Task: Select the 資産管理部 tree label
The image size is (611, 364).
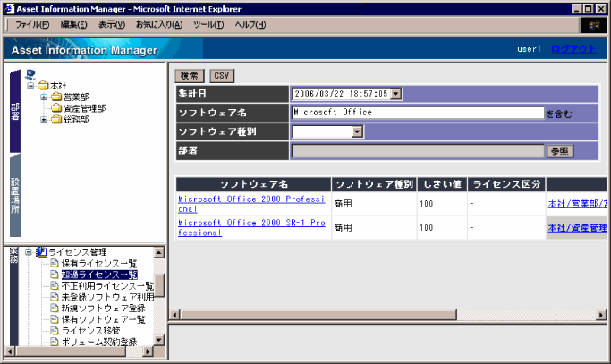Action: point(85,108)
